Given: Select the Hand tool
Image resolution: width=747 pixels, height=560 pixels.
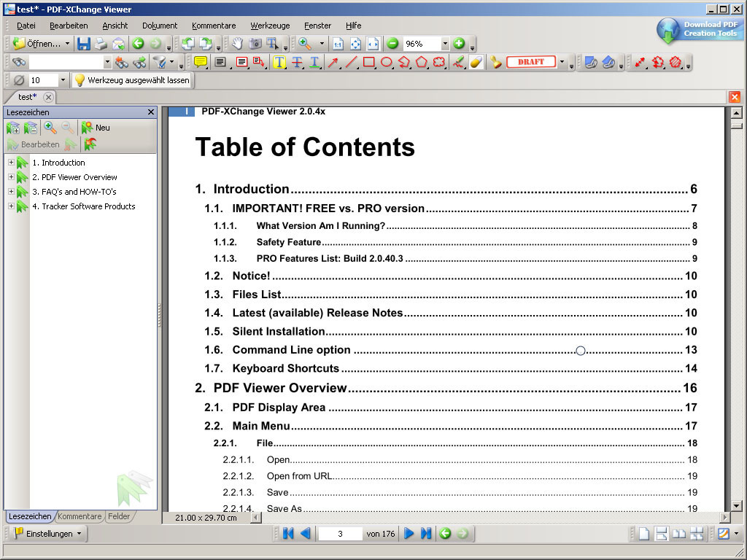Looking at the screenshot, I should (237, 44).
